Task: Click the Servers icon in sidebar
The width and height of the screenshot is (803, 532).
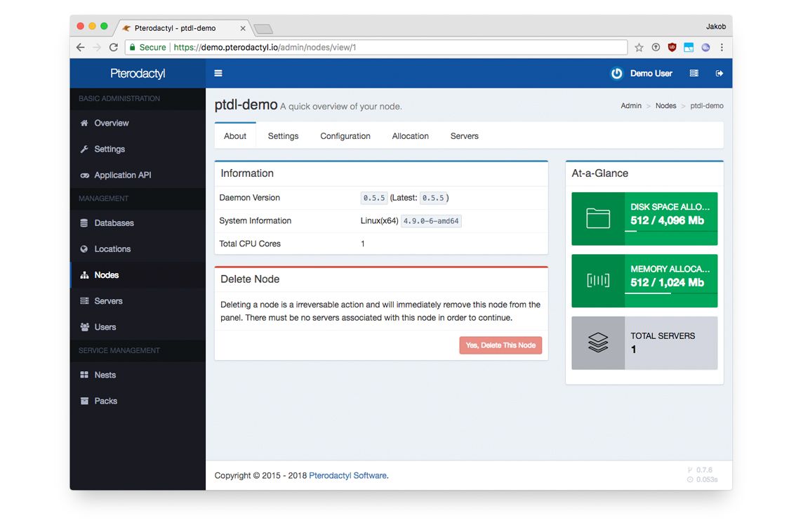Action: [x=84, y=301]
